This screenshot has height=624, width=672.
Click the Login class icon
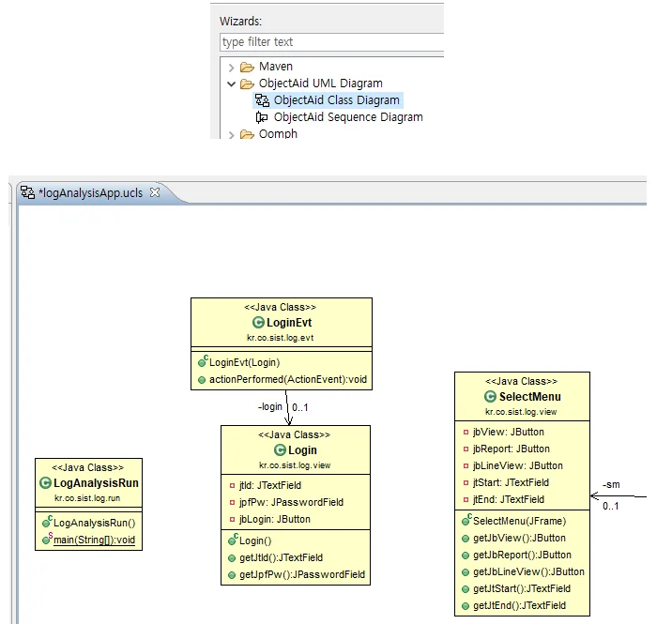pyautogui.click(x=280, y=450)
